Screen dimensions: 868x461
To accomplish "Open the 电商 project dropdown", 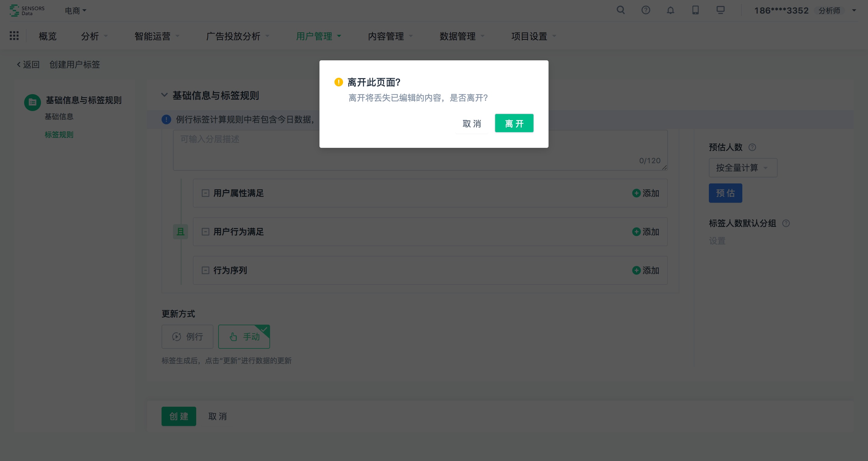I will coord(75,11).
